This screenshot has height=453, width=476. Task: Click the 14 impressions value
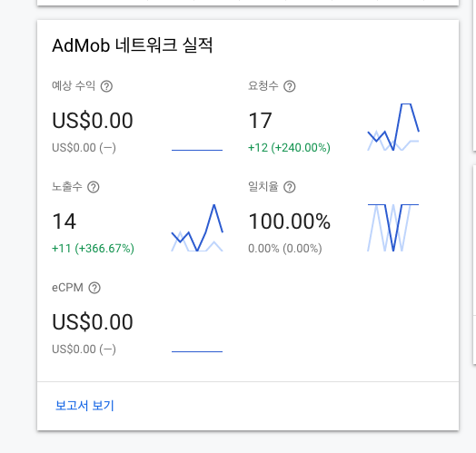64,222
